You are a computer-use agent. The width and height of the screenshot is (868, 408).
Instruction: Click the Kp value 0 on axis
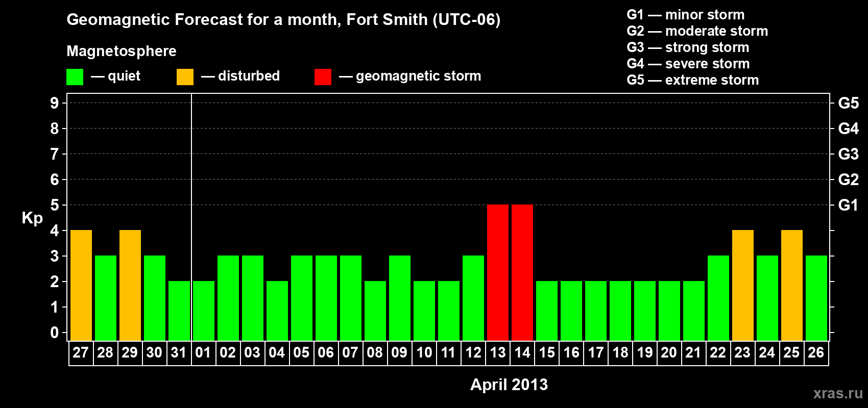[x=55, y=333]
